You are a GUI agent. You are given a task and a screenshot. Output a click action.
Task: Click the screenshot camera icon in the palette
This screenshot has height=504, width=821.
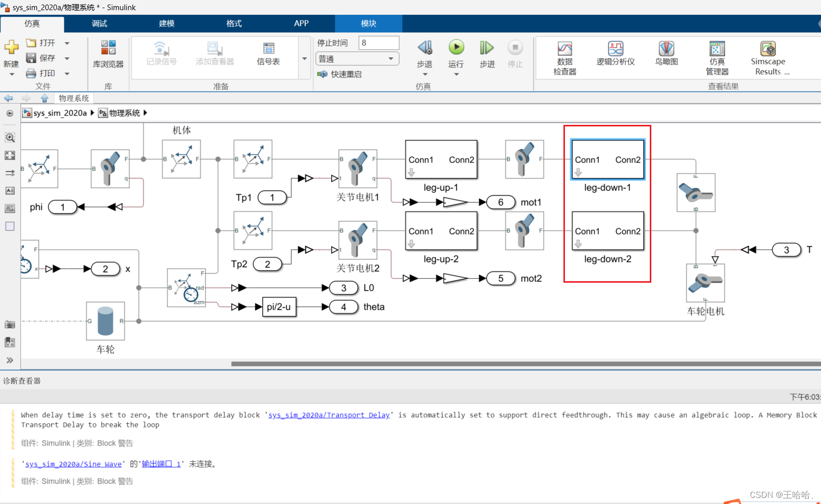point(10,324)
